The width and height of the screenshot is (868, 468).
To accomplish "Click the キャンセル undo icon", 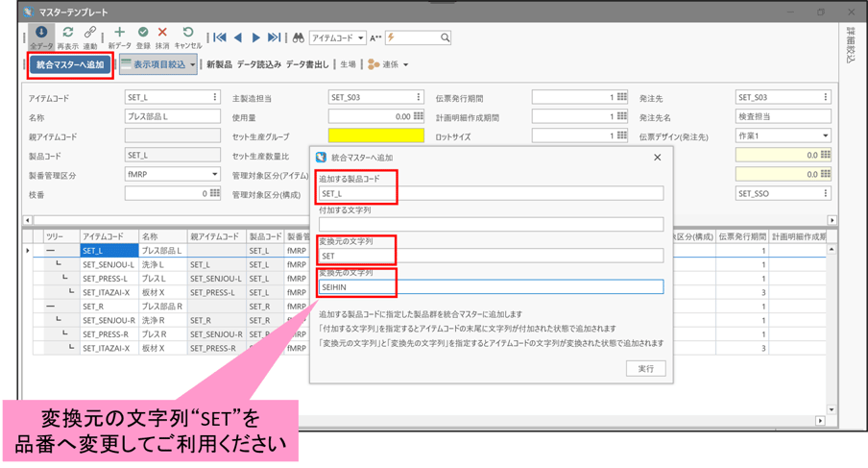I will tap(187, 33).
